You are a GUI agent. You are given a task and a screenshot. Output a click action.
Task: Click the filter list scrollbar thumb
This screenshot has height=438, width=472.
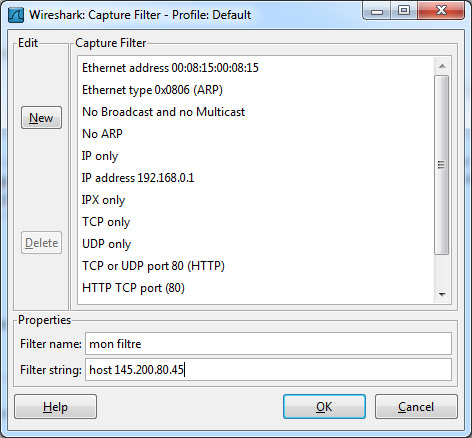click(442, 165)
